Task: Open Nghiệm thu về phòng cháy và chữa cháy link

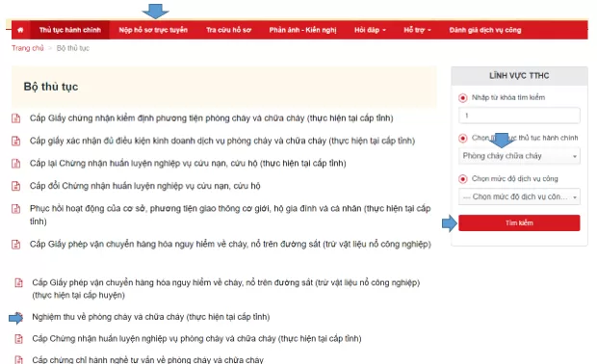Action: click(x=151, y=317)
